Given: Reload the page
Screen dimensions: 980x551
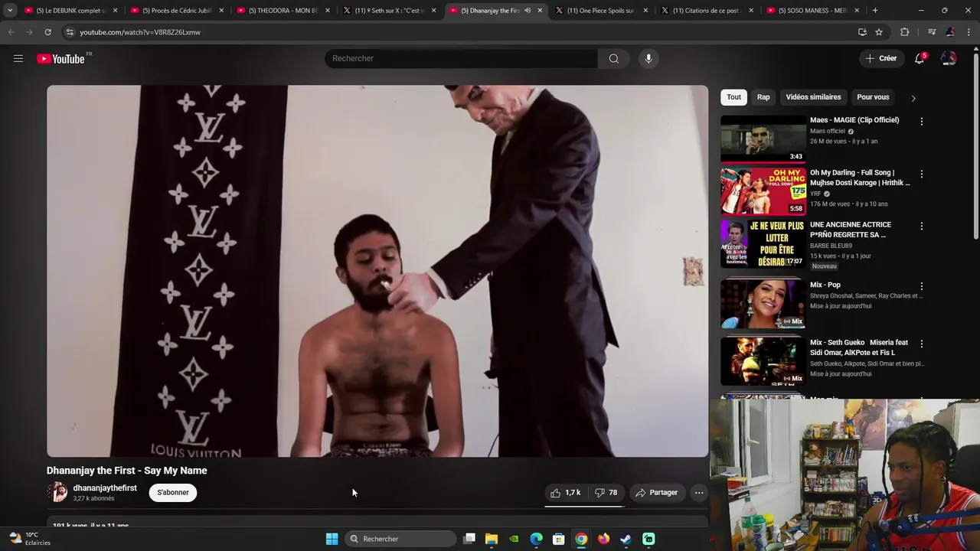Looking at the screenshot, I should click(47, 32).
